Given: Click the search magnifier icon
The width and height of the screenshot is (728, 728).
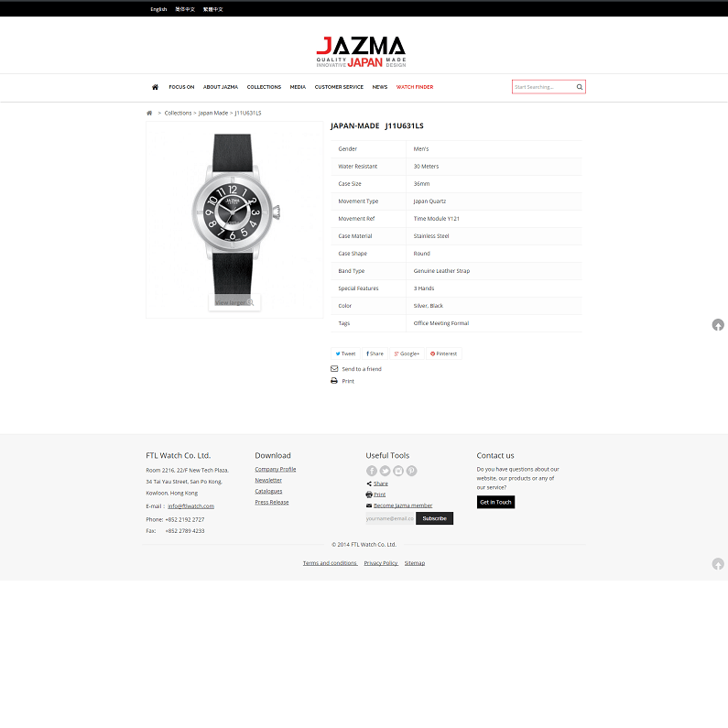Looking at the screenshot, I should (x=580, y=87).
